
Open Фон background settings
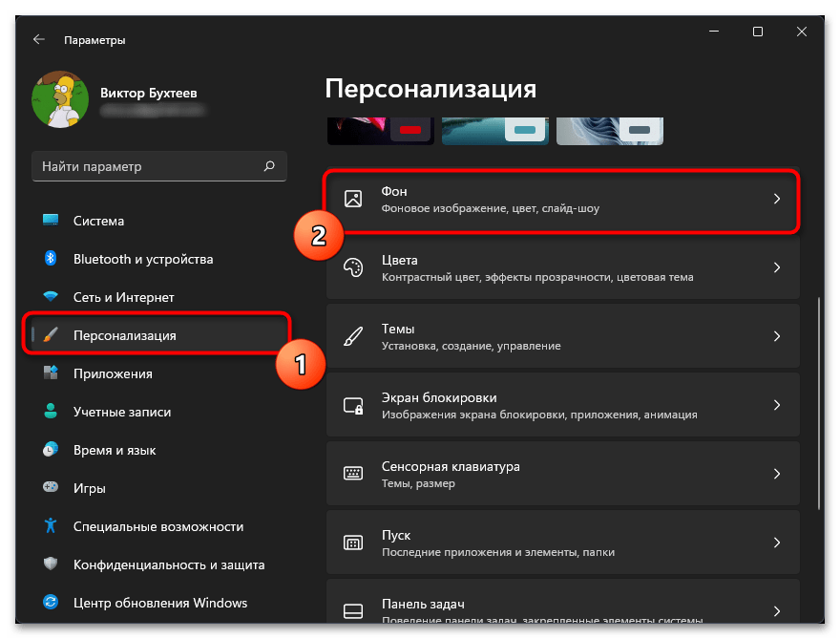(x=562, y=199)
